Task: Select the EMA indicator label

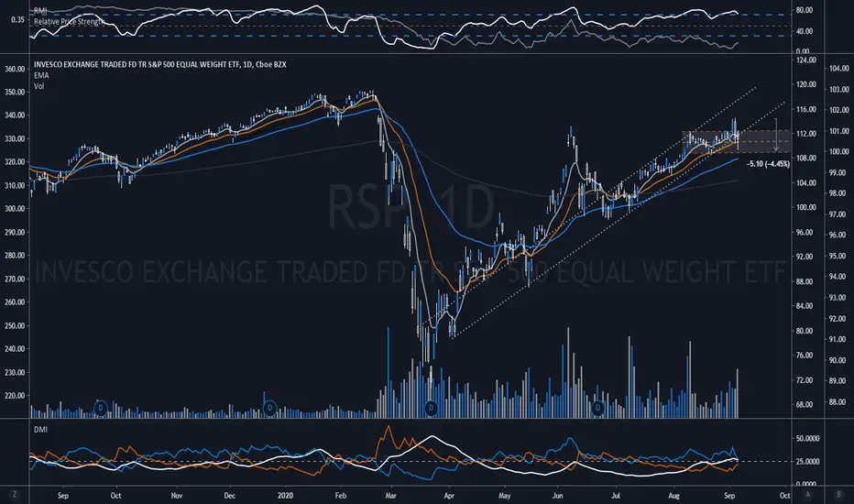Action: pos(41,75)
